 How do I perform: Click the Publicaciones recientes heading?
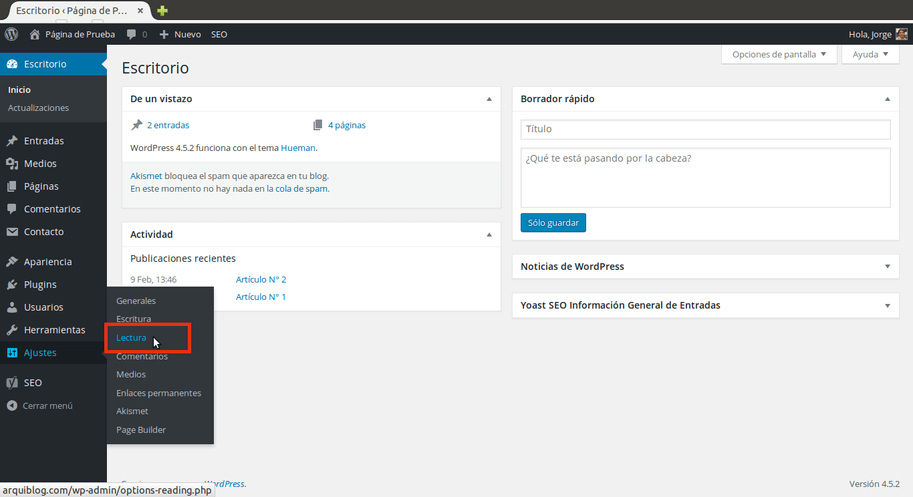point(183,258)
